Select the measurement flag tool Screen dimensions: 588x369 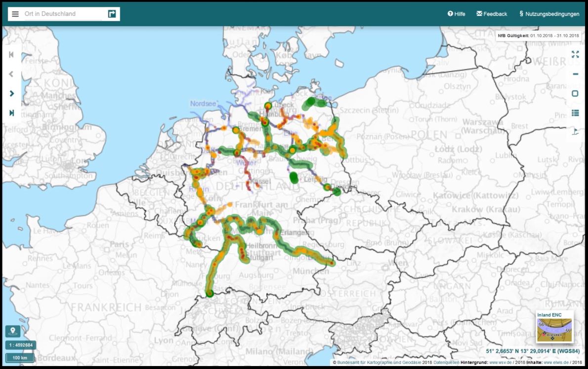tap(575, 131)
